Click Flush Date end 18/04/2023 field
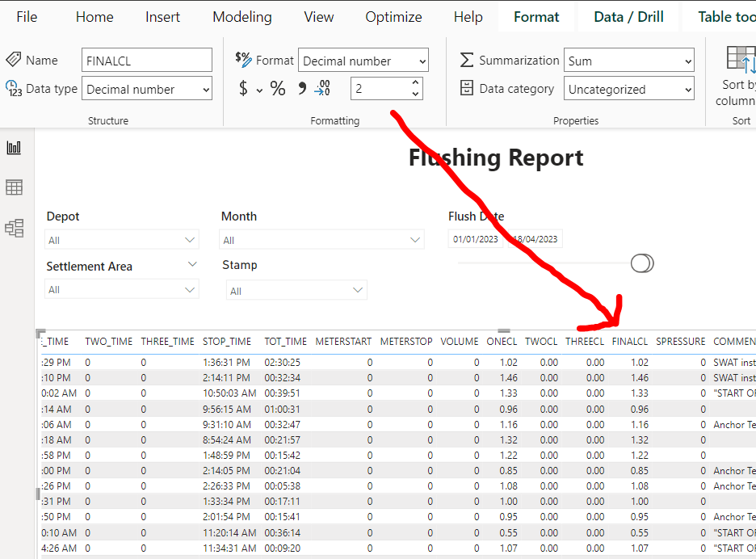Screen dimensions: 756x559 point(535,239)
